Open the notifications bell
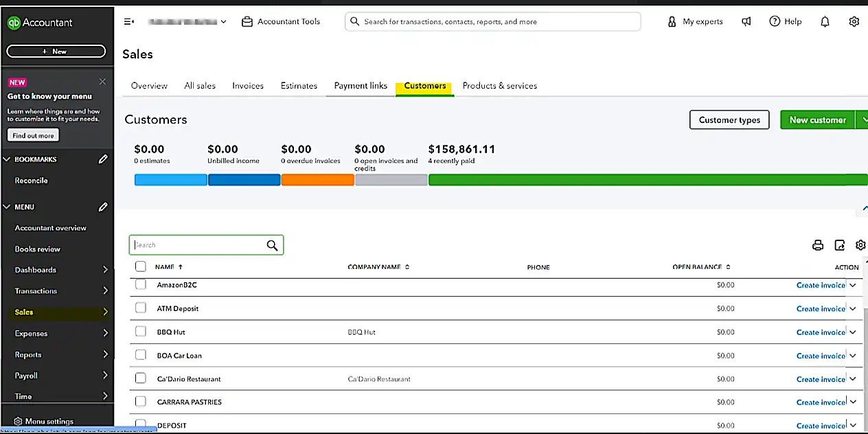This screenshot has width=868, height=434. (825, 21)
